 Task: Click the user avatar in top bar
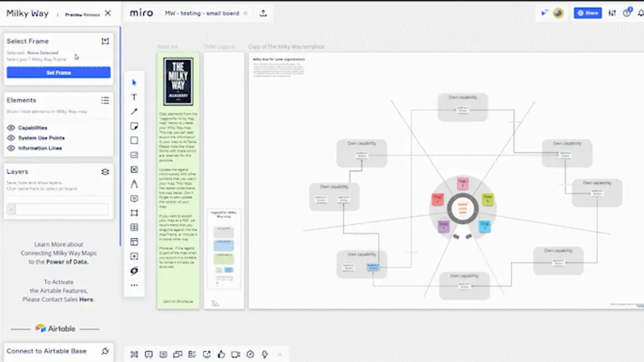559,13
